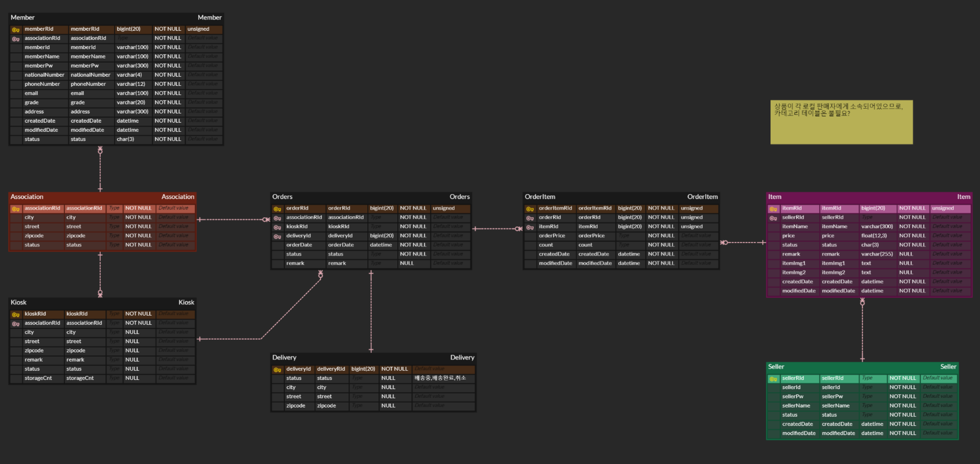Click the primary key icon beside memberRId
This screenshot has width=980, height=464.
[16, 29]
